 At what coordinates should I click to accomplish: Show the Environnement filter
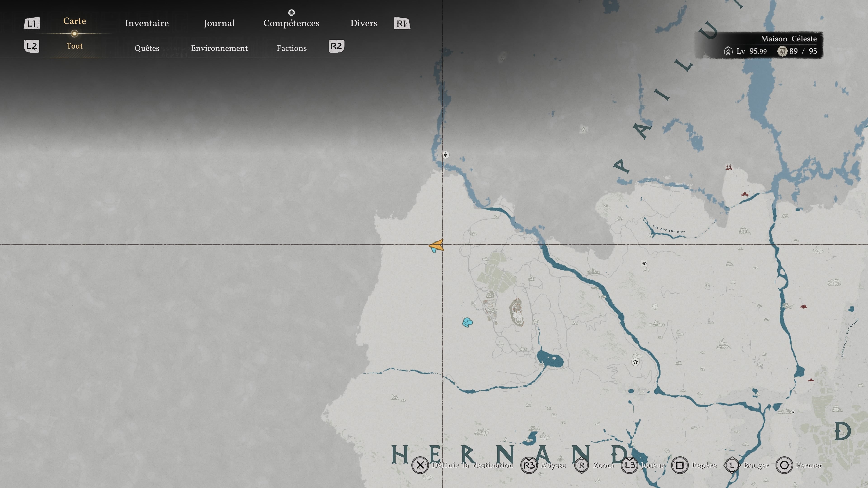click(x=219, y=48)
